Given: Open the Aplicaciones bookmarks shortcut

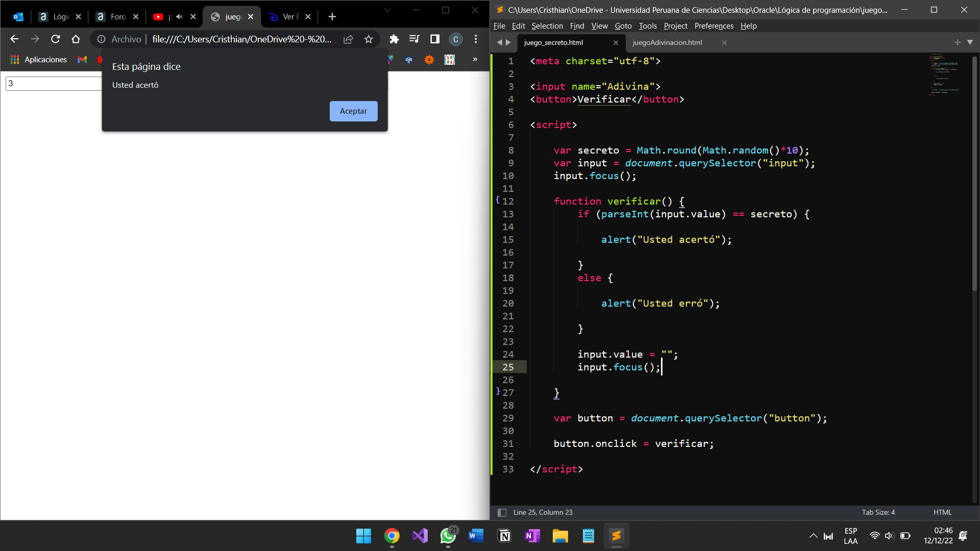Looking at the screenshot, I should pos(39,60).
